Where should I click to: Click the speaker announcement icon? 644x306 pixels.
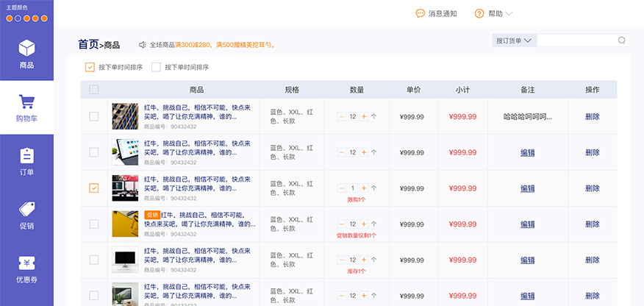pos(142,45)
